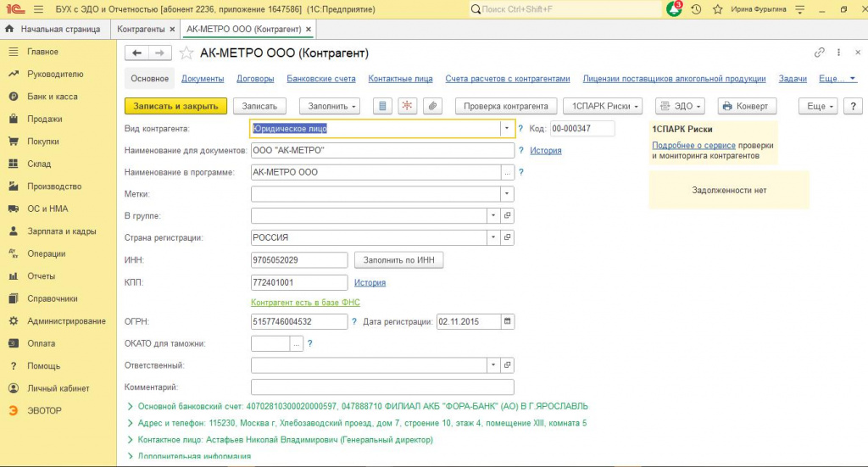
Task: Click into the ИНН field
Action: (299, 260)
